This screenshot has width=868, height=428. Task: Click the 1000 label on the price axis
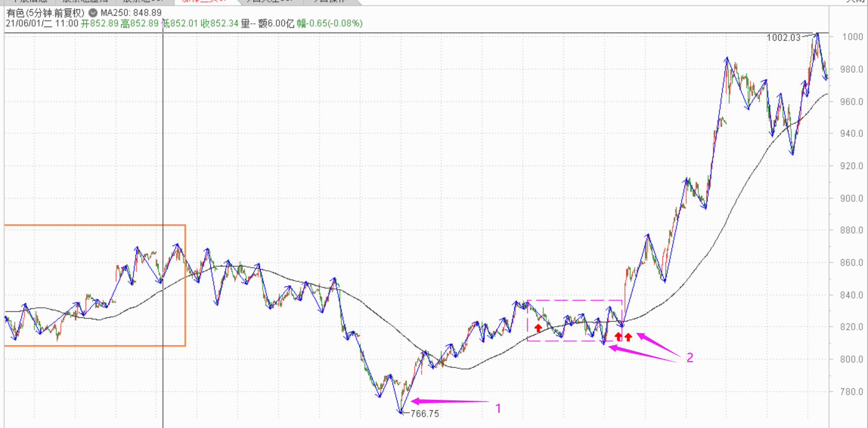(852, 37)
